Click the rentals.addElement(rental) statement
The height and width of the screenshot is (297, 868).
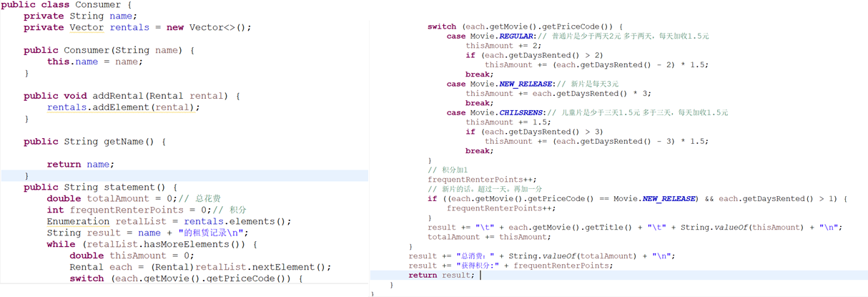click(123, 107)
